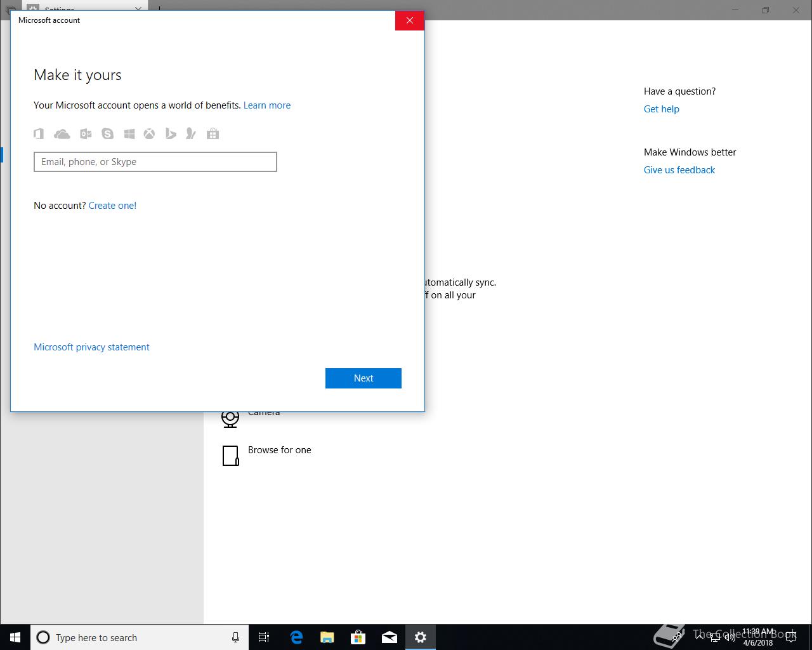Open File Explorer from the taskbar
812x650 pixels.
coord(327,637)
